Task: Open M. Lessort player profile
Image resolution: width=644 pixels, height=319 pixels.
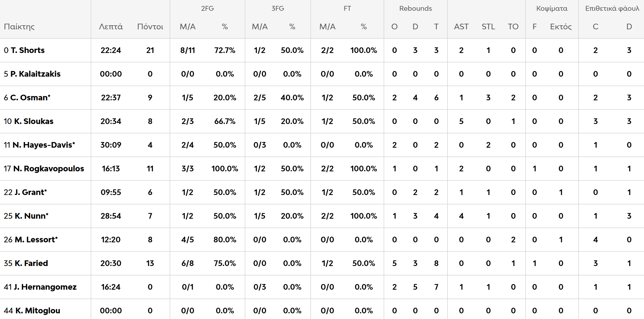Action: click(36, 240)
